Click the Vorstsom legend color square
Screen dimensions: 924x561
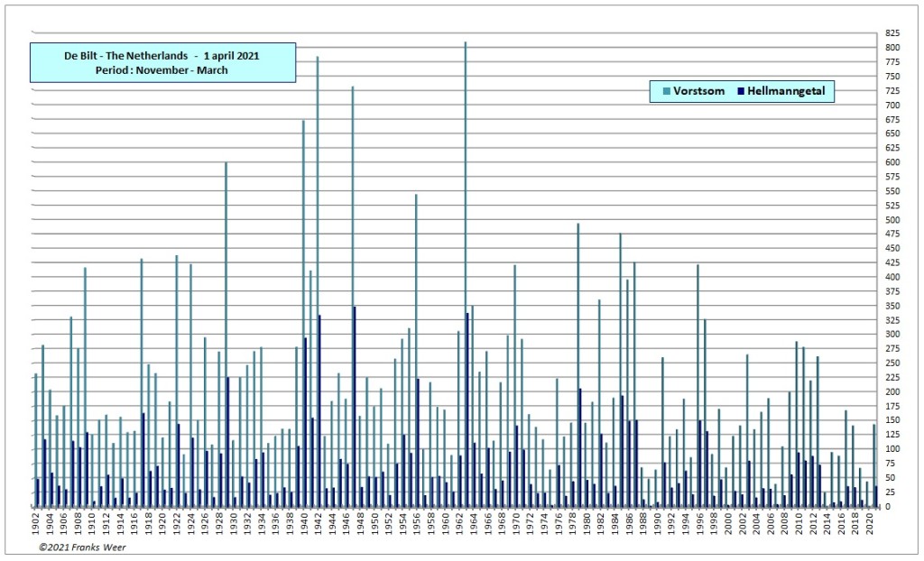point(667,91)
